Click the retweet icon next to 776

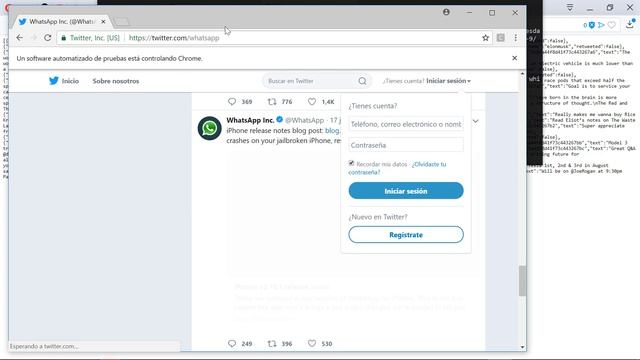[272, 102]
